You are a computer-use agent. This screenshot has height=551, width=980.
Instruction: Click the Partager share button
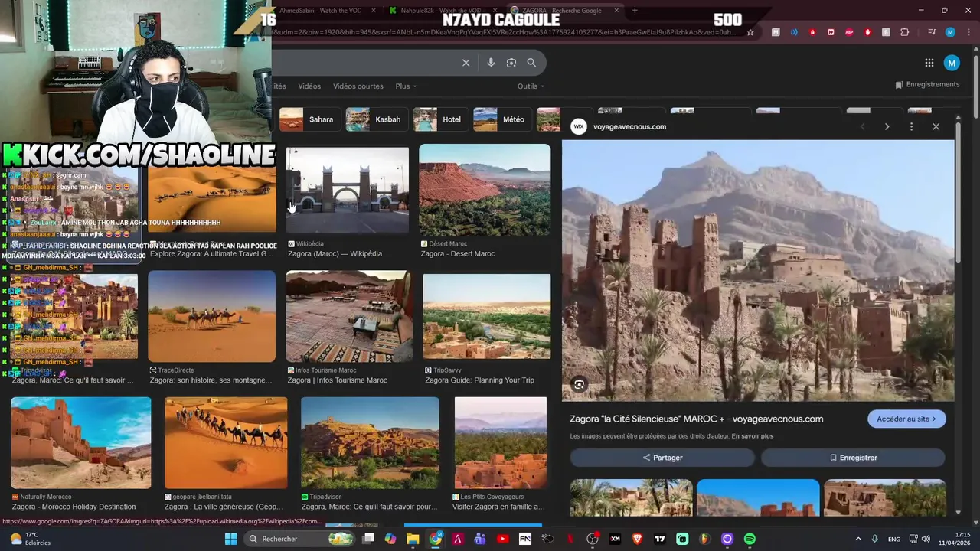coord(662,458)
